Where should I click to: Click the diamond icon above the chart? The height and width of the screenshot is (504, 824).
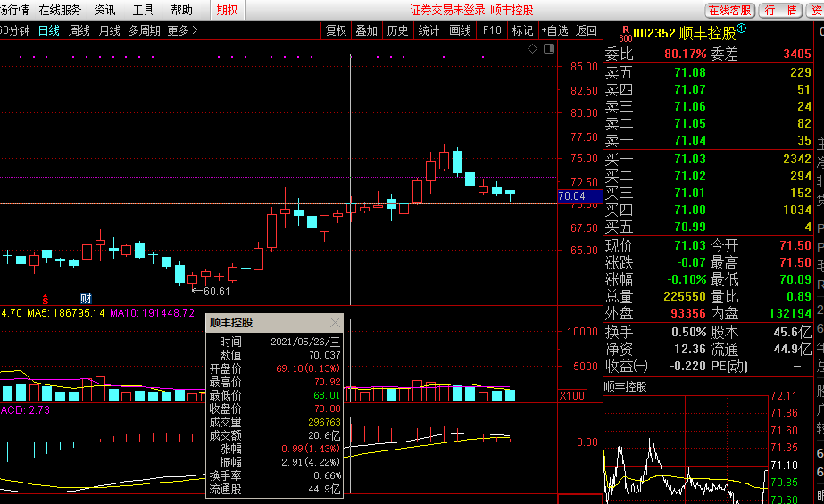(x=532, y=49)
